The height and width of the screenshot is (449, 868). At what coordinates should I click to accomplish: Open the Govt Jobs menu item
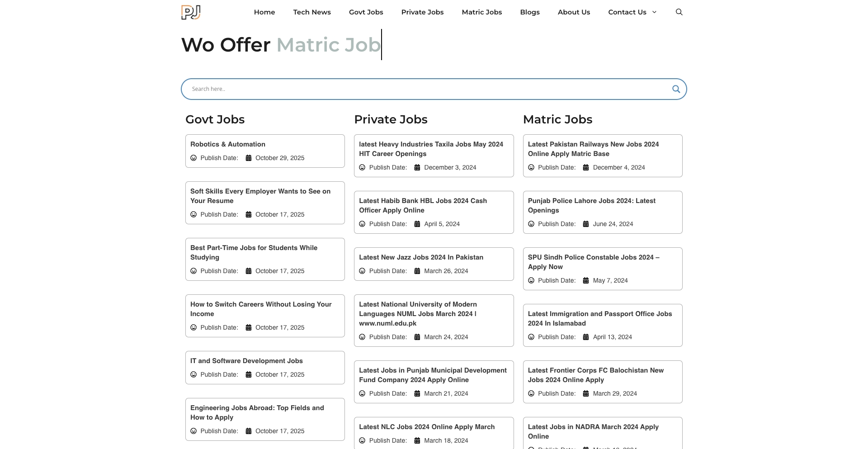coord(366,12)
